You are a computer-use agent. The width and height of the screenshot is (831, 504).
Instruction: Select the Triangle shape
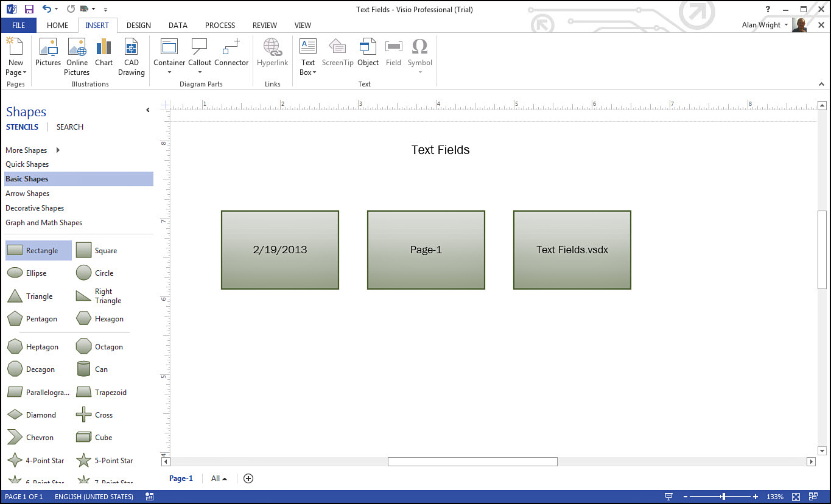tap(30, 296)
